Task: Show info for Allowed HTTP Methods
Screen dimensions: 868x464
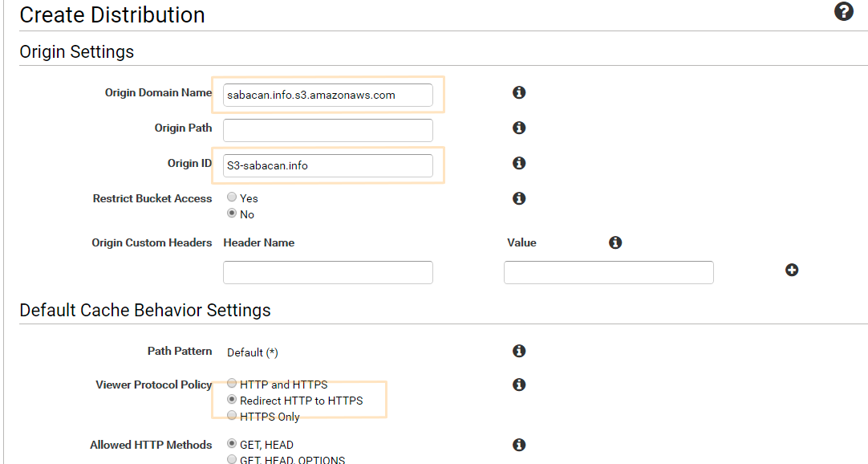Action: pyautogui.click(x=519, y=445)
